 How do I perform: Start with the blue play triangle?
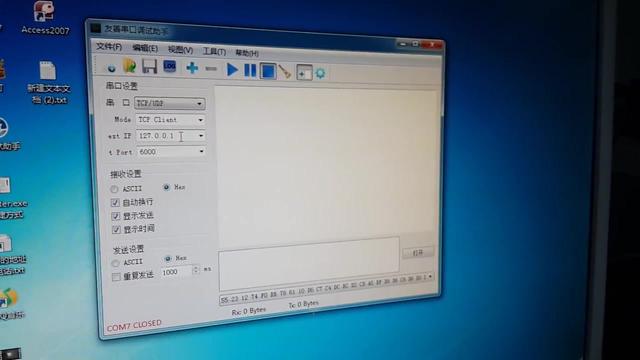pyautogui.click(x=232, y=70)
